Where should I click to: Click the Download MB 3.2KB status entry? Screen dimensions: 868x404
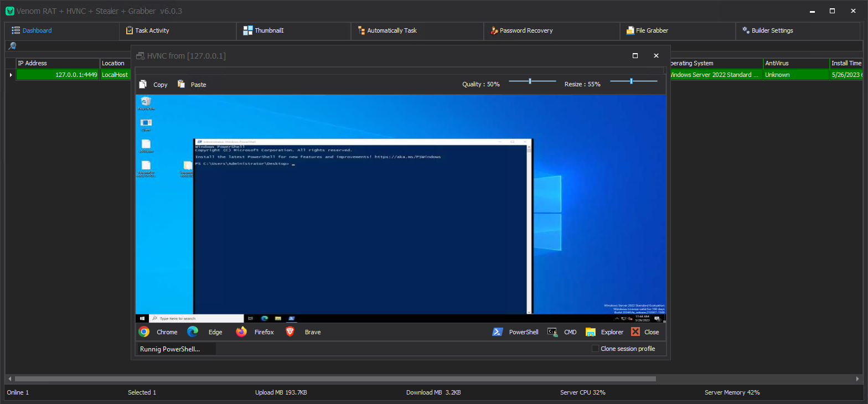[x=433, y=392]
